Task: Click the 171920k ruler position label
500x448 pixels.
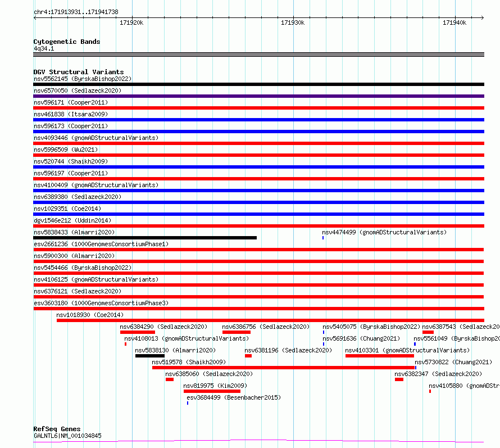Action: click(131, 22)
